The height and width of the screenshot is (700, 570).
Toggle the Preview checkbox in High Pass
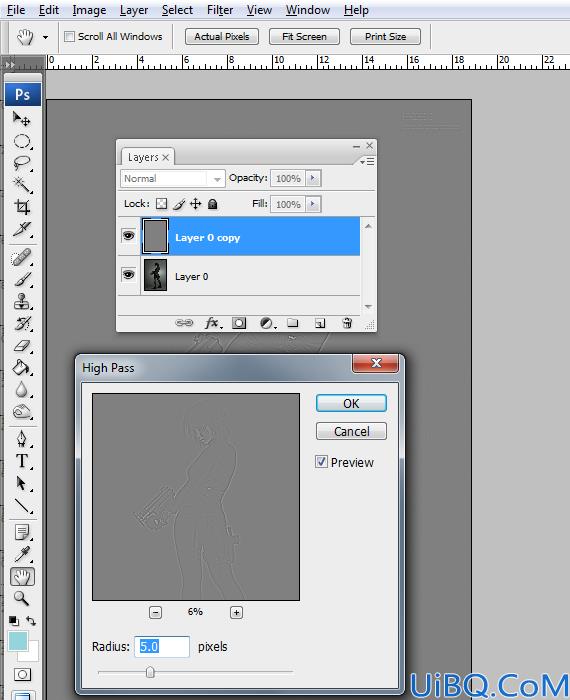click(321, 462)
